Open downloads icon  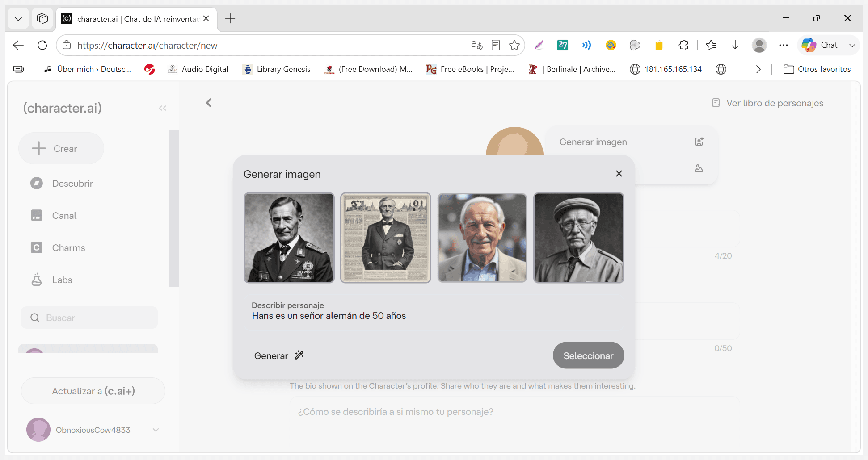click(735, 45)
